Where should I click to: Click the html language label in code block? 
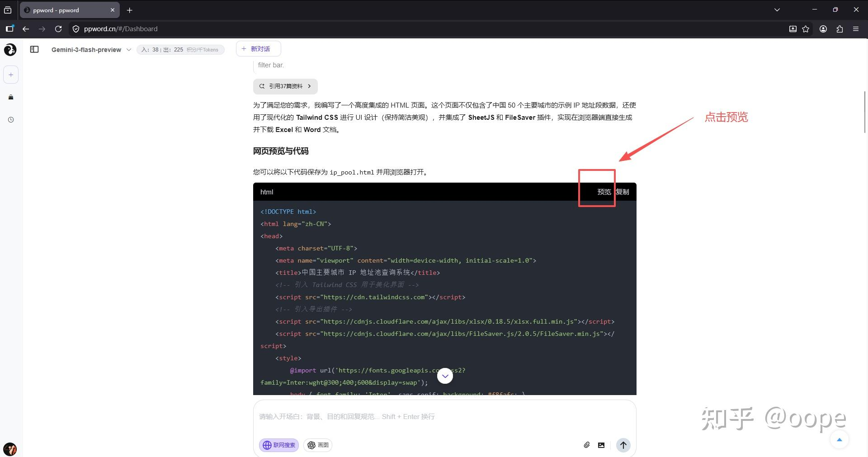(267, 192)
